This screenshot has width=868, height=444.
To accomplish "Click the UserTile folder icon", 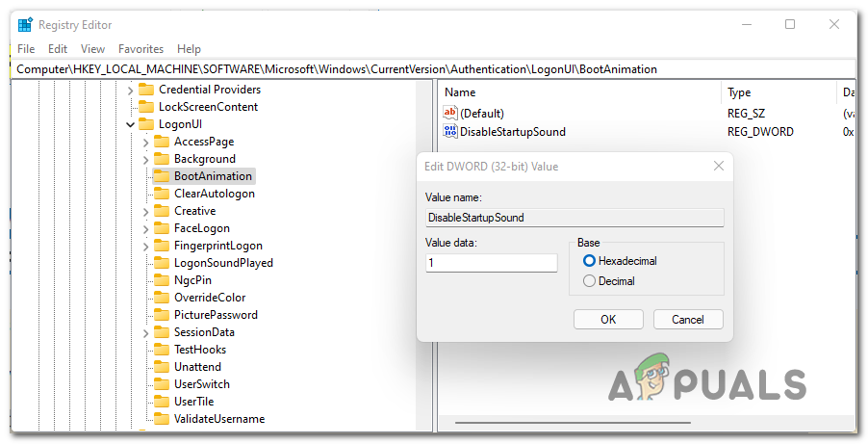I will click(x=162, y=402).
